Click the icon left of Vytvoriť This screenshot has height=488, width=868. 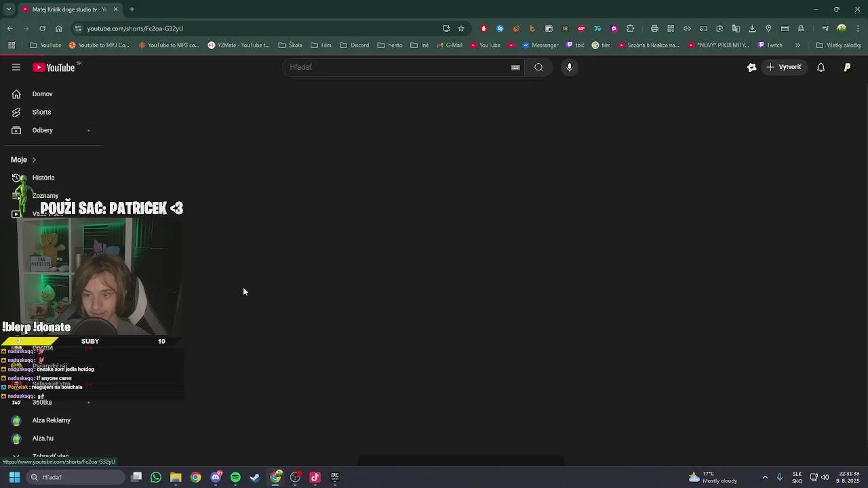point(751,67)
